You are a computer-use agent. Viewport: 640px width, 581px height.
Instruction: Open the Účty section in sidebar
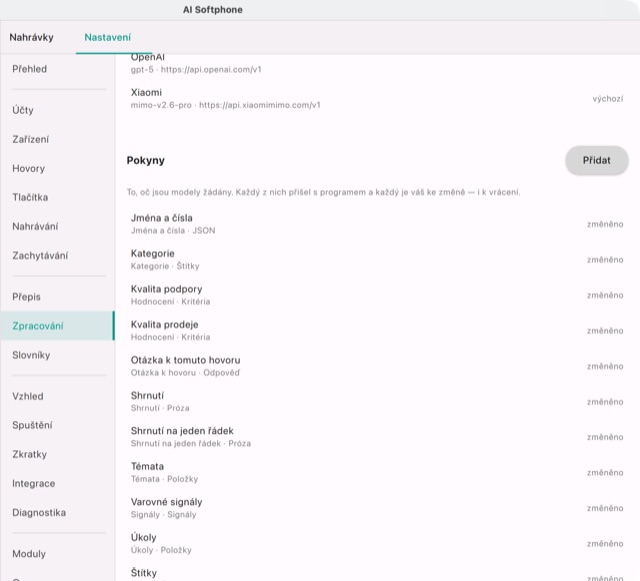pos(57,110)
